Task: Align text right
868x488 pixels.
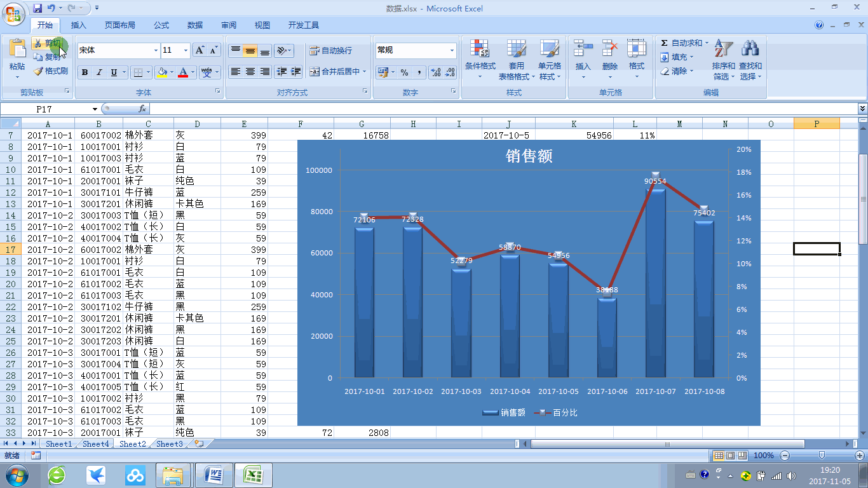Action: click(264, 72)
